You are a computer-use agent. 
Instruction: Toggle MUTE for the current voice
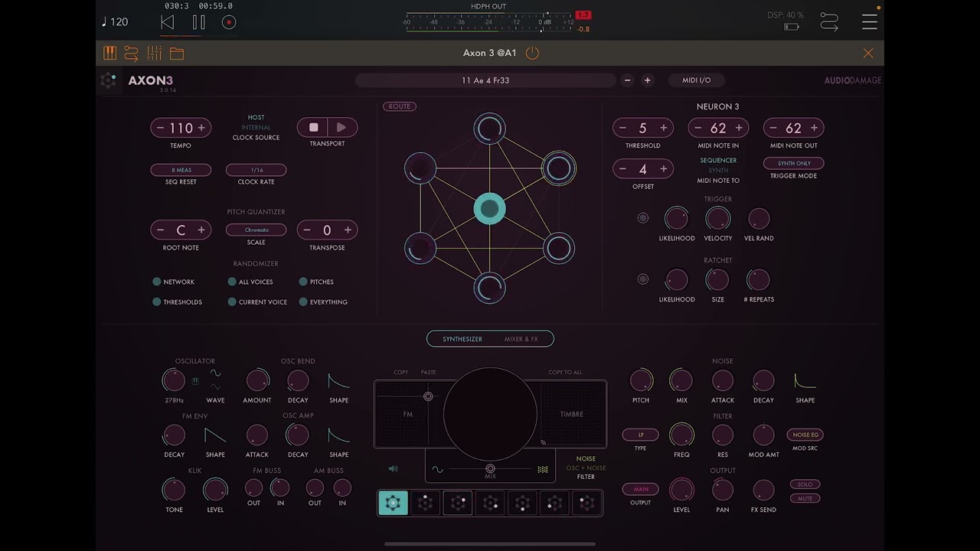(x=805, y=498)
